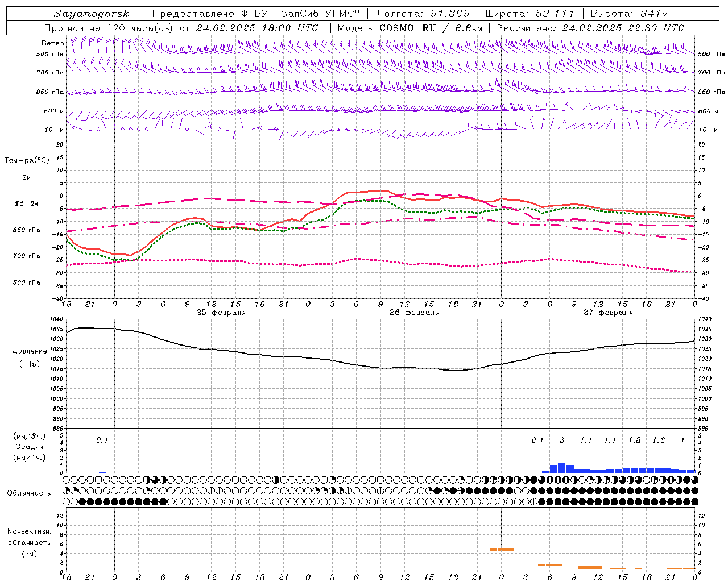Click the (гПа) pressure unit label

[x=29, y=364]
